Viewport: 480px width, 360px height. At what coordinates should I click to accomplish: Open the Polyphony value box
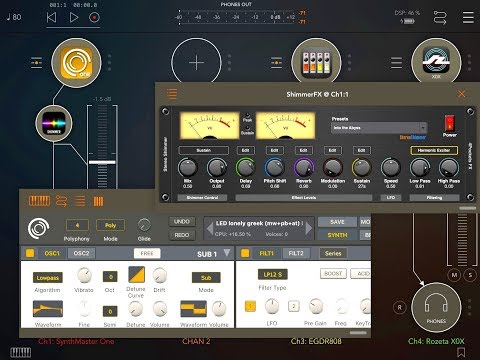pos(77,225)
